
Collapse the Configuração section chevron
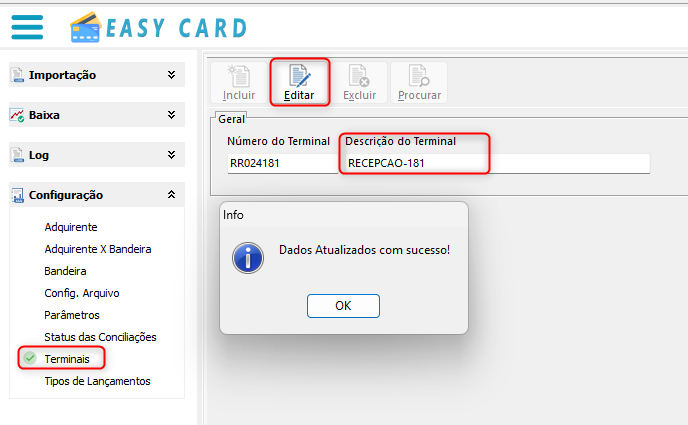pos(172,194)
